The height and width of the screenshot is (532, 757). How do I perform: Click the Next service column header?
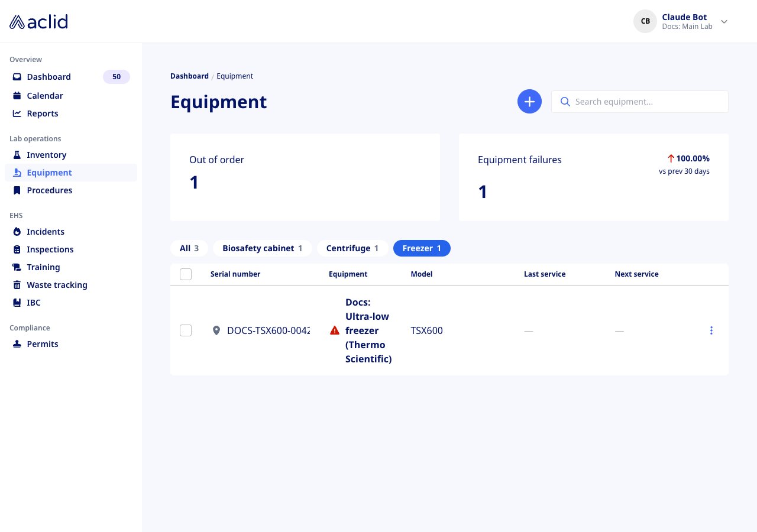click(x=636, y=274)
